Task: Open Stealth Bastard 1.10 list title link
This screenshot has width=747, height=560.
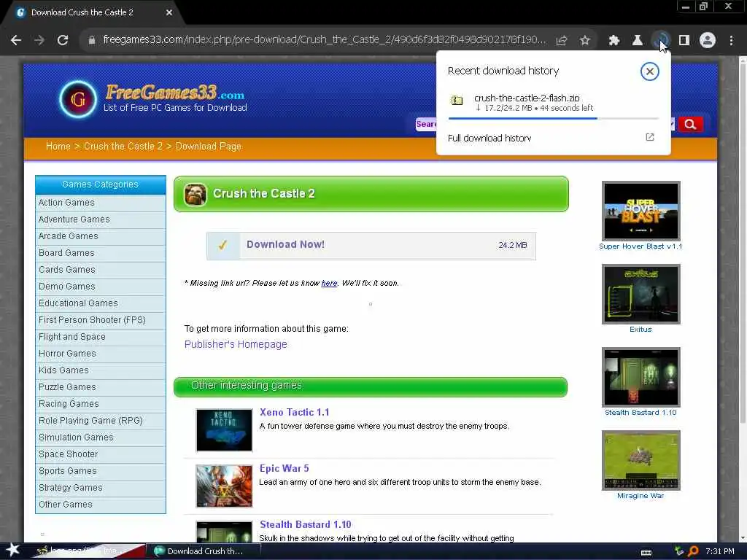Action: click(x=306, y=525)
